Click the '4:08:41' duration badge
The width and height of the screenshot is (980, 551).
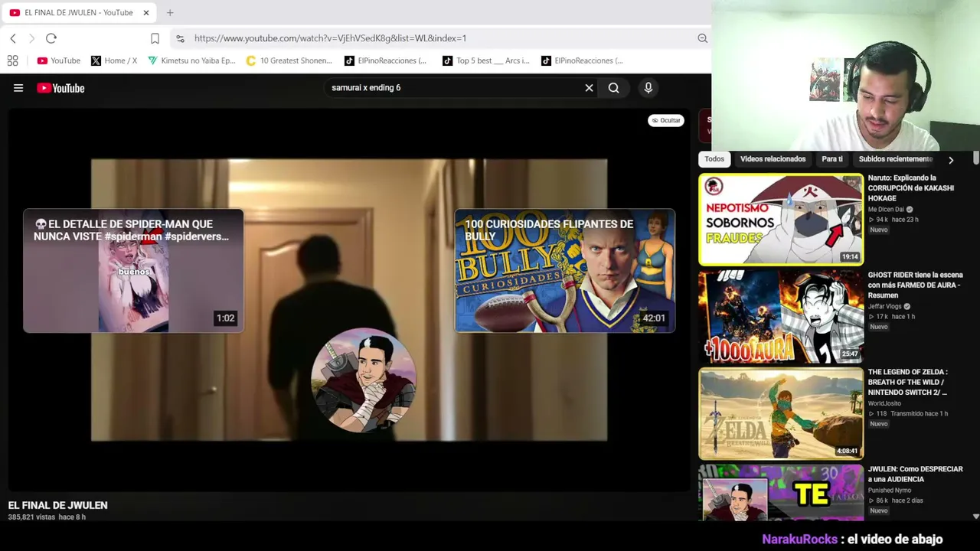[x=847, y=452]
